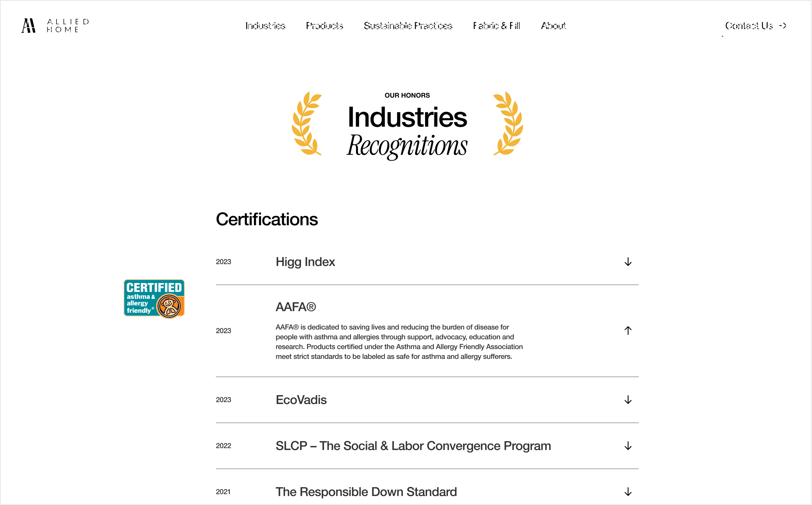Click the Certified asthma & allergy friendly badge

(154, 298)
